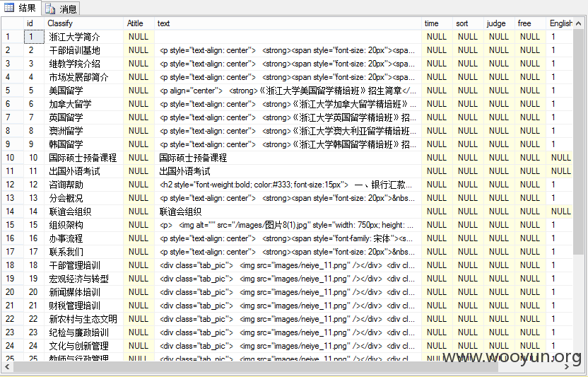Click Atitle NULL cell in row 7

point(139,117)
